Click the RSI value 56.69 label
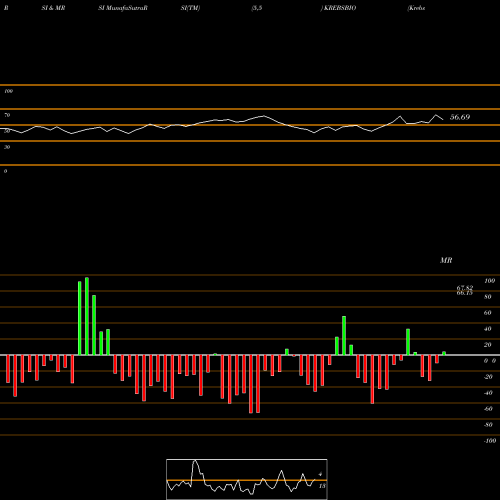Image resolution: width=500 pixels, height=500 pixels. point(460,117)
